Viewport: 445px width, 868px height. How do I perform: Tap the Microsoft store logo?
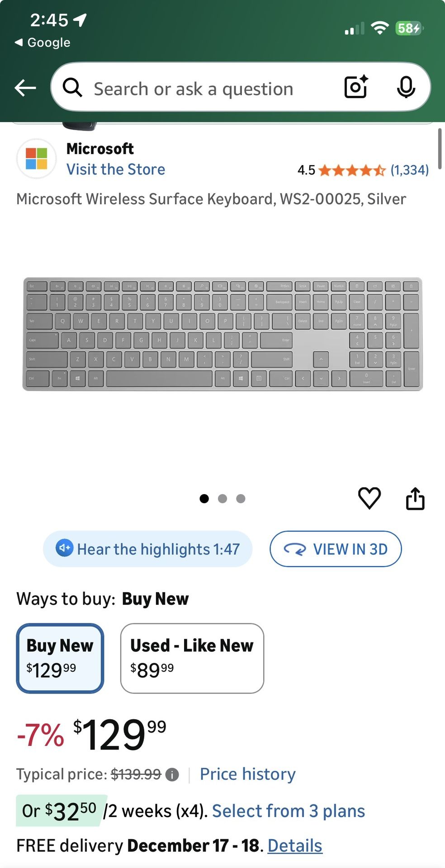(x=37, y=159)
